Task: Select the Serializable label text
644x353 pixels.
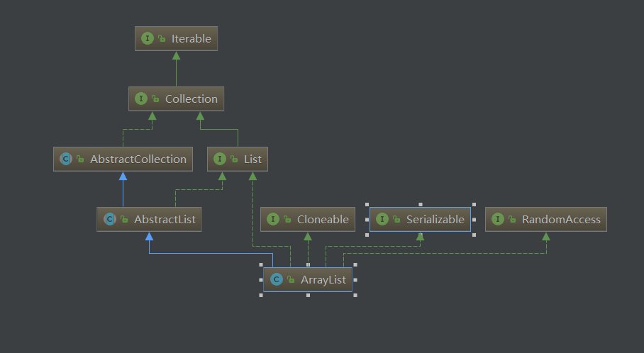Action: point(435,220)
